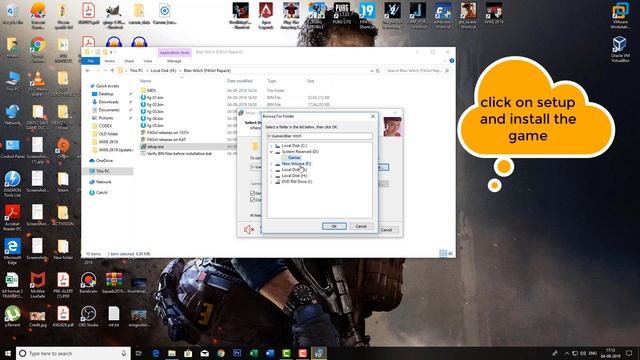Open the Microsoft Edge desktop icon

12,252
